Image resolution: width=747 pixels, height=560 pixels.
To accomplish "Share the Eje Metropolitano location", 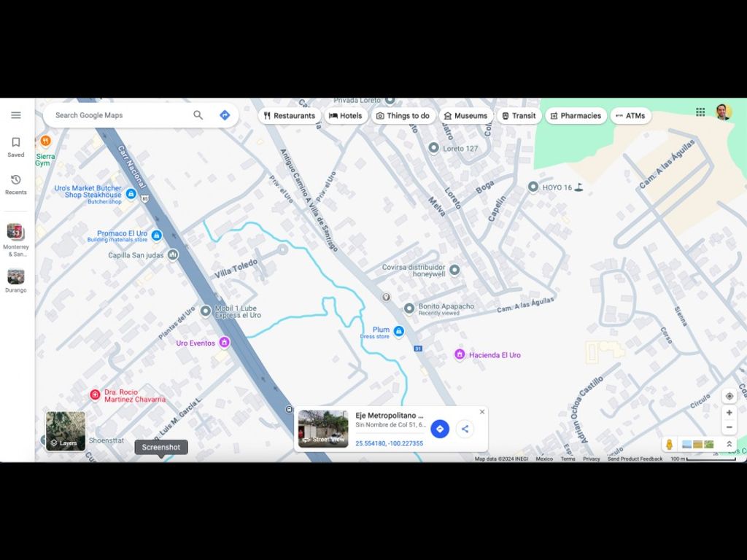I will click(x=465, y=429).
